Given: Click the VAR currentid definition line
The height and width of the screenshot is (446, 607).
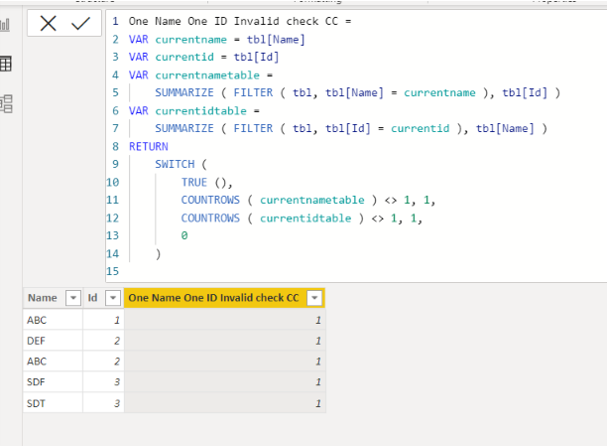Looking at the screenshot, I should pos(204,57).
